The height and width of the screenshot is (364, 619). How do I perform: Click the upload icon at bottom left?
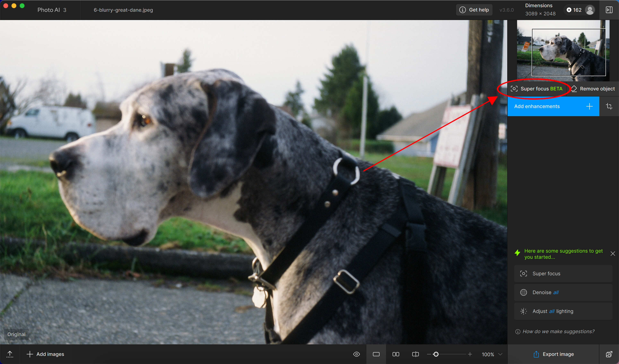[x=10, y=354]
